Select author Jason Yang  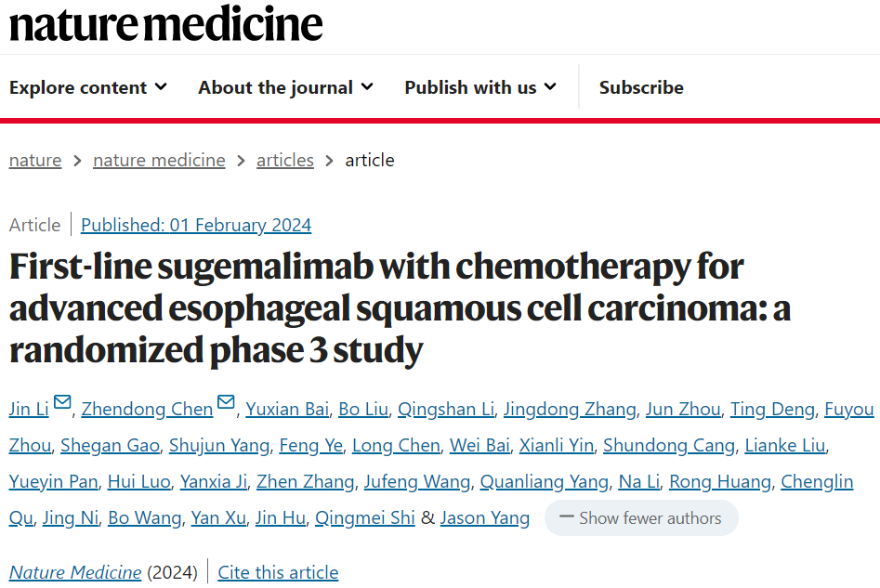pos(485,517)
